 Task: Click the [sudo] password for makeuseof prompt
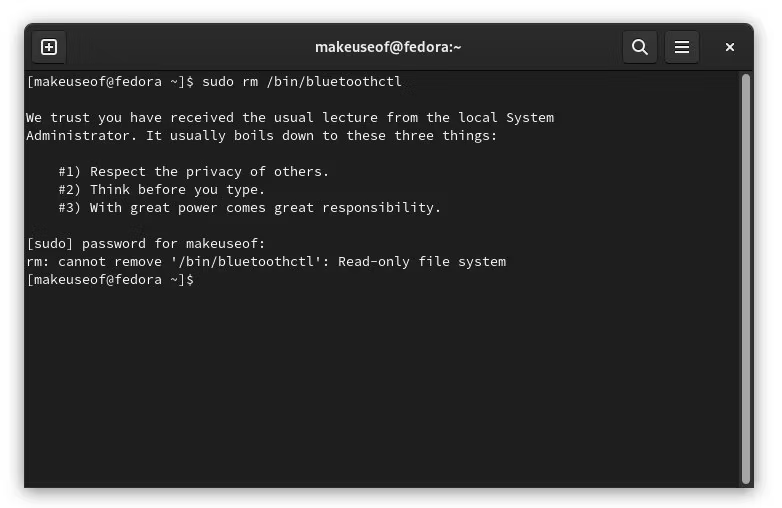146,244
